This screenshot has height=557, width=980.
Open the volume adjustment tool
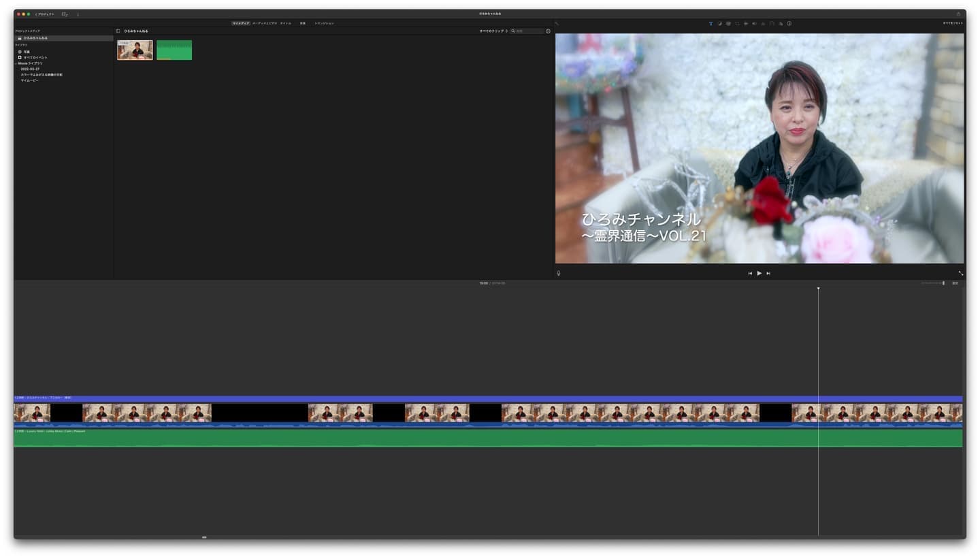[754, 23]
